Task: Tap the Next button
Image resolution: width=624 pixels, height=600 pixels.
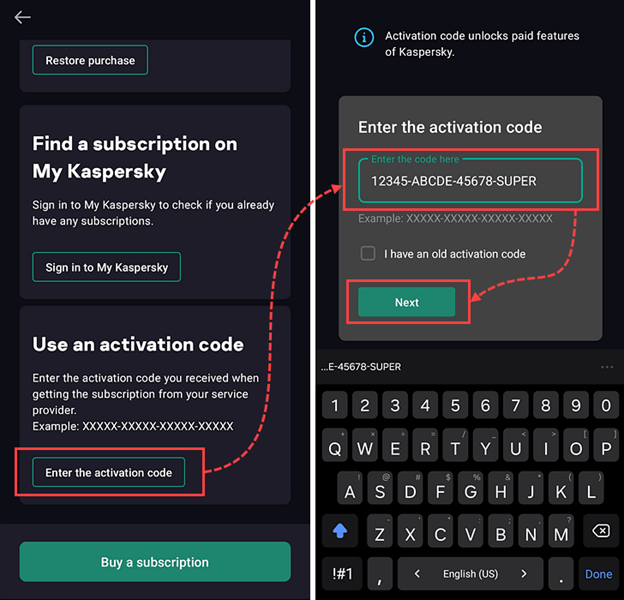Action: click(x=406, y=302)
